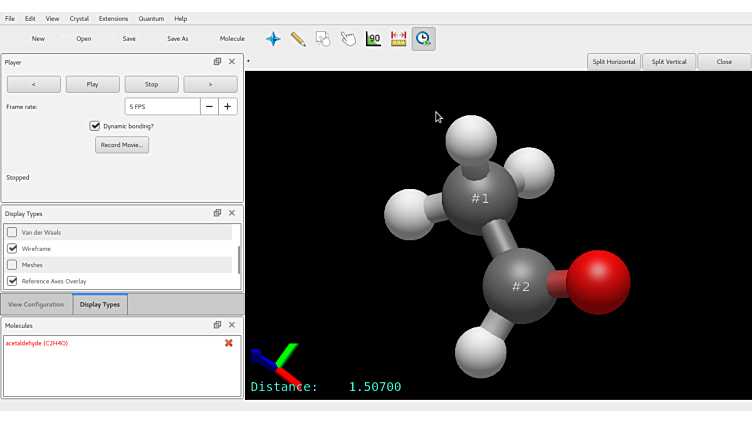Disable the Dynamic bonding checkbox
This screenshot has width=752, height=423.
(95, 126)
